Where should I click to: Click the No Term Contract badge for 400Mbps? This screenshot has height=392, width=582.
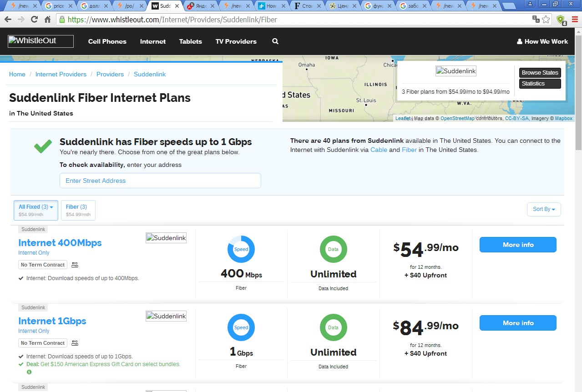click(43, 265)
